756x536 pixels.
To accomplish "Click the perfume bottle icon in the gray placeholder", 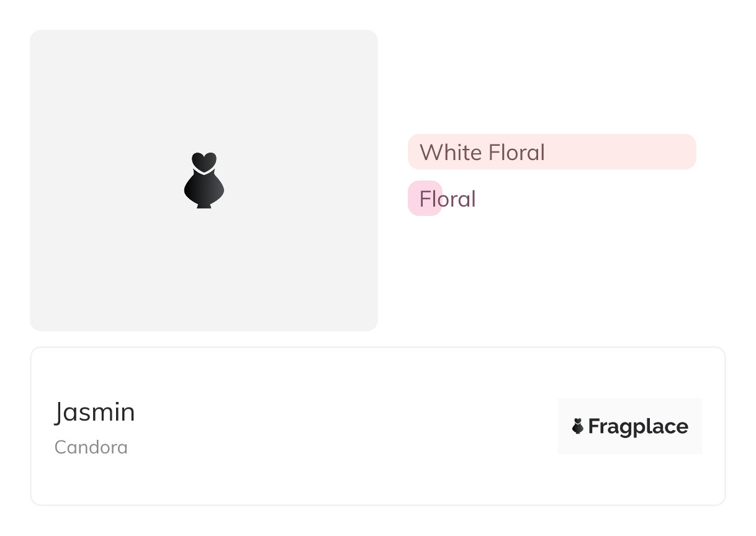I will (204, 181).
